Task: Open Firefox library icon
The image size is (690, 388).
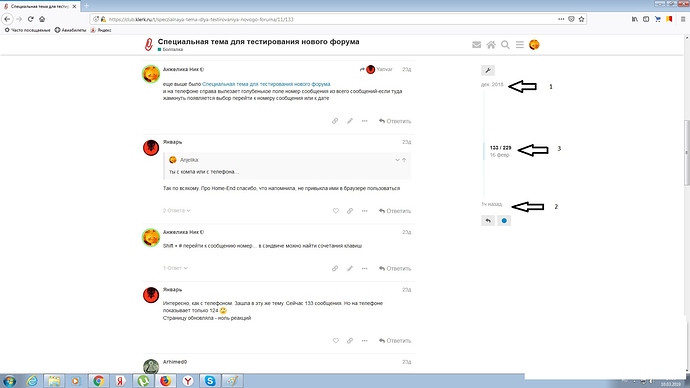Action: click(x=634, y=19)
